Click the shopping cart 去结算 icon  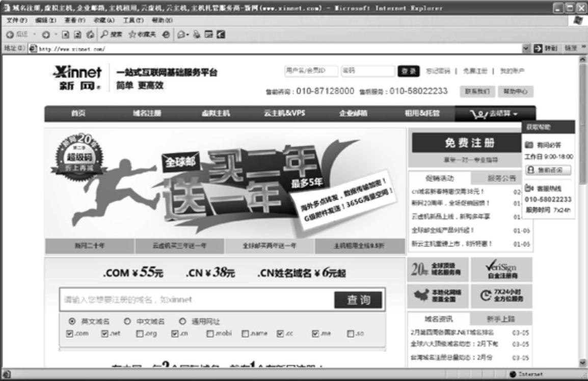pos(478,114)
